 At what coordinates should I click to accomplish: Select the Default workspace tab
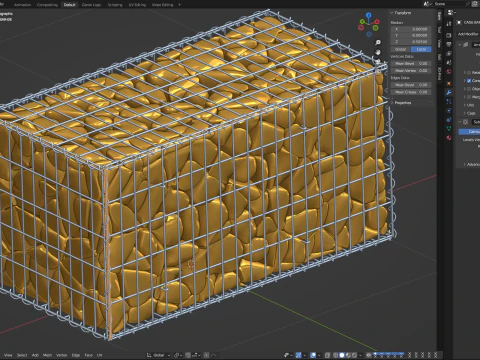click(x=69, y=5)
